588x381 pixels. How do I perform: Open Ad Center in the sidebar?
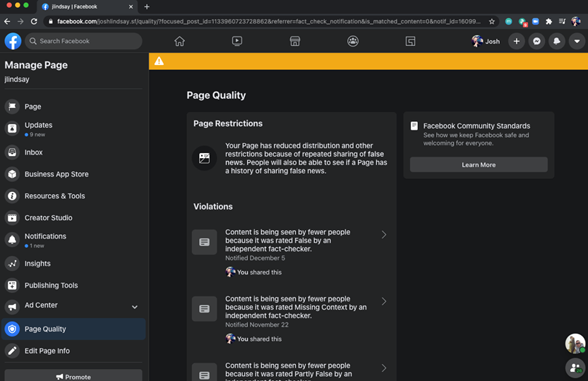coord(73,306)
